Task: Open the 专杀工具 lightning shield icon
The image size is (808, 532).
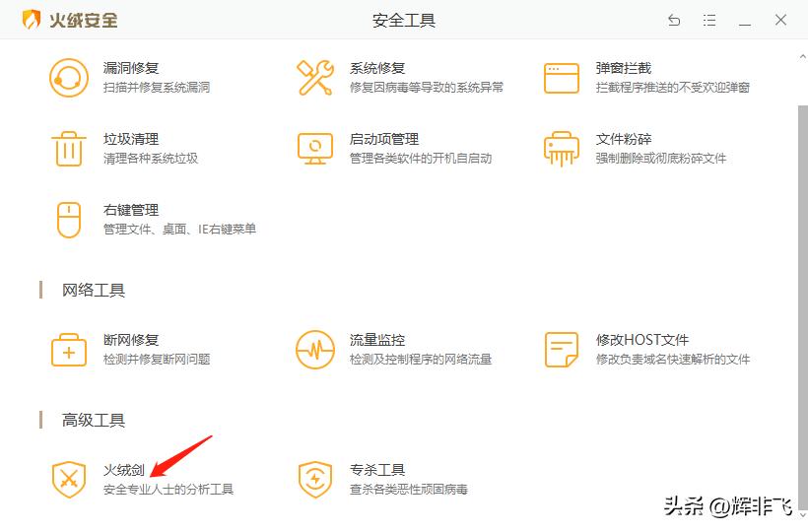Action: 315,480
